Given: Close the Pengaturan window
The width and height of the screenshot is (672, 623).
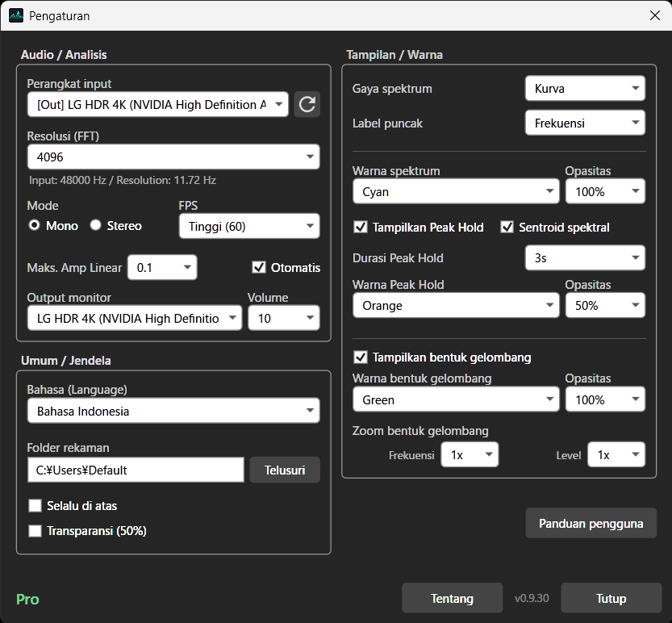Looking at the screenshot, I should pyautogui.click(x=654, y=15).
